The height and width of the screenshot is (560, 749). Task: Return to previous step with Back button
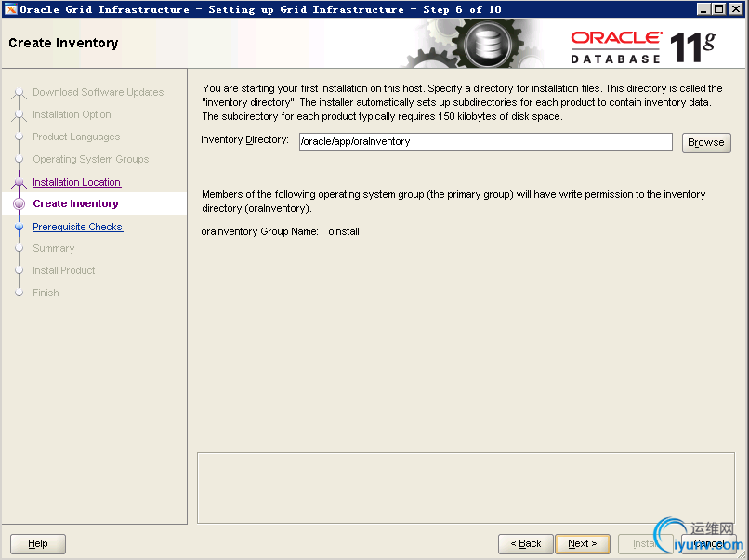click(x=525, y=543)
